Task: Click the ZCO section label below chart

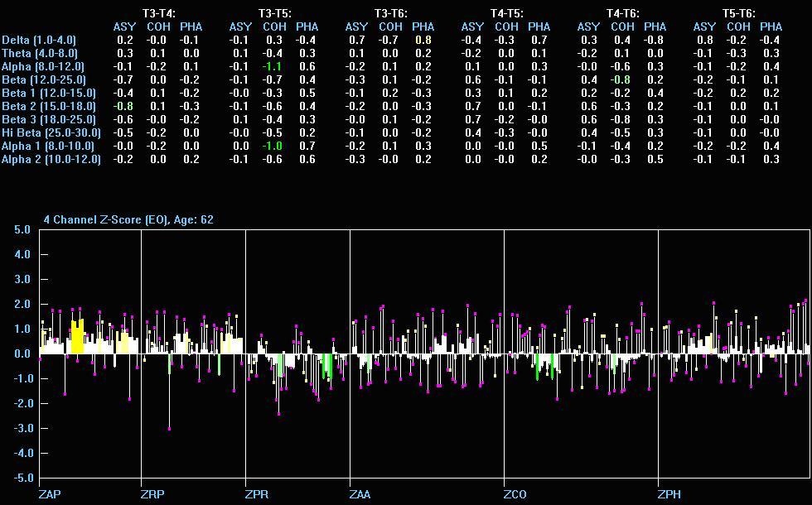Action: pyautogui.click(x=515, y=494)
